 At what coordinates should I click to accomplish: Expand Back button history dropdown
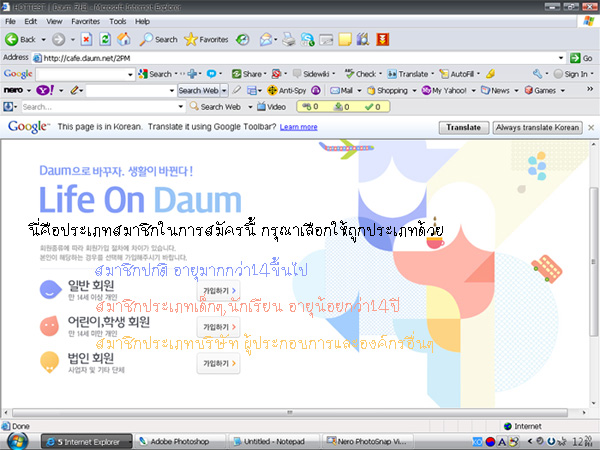point(43,39)
